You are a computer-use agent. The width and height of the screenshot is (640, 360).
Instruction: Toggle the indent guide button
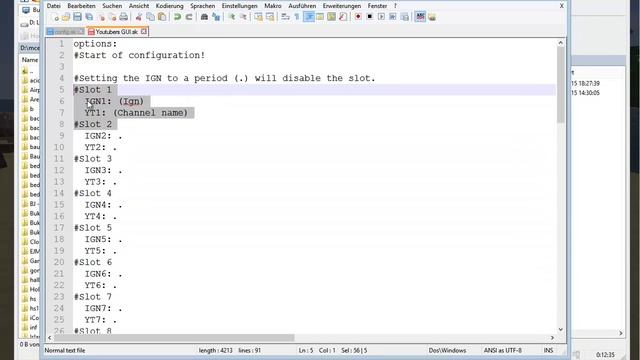[309, 17]
